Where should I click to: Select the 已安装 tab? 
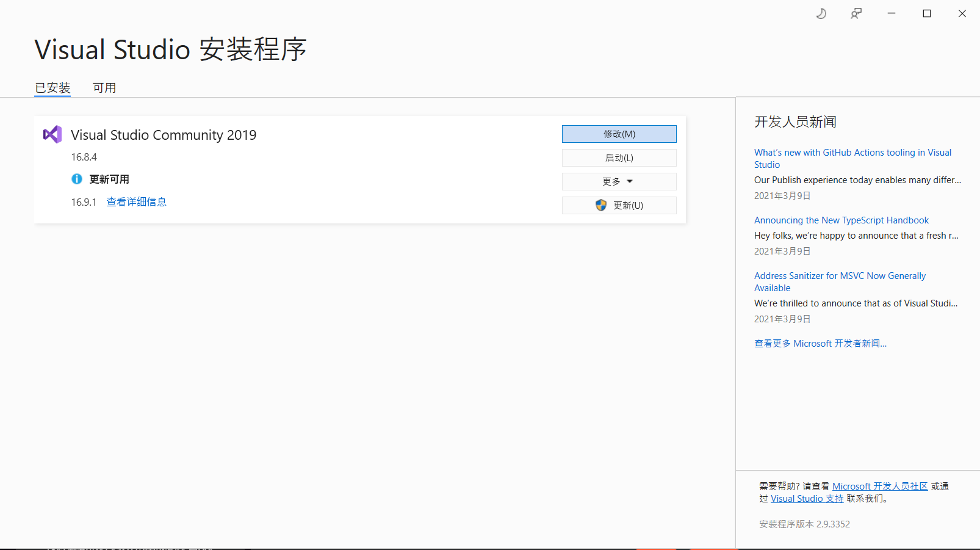(52, 87)
